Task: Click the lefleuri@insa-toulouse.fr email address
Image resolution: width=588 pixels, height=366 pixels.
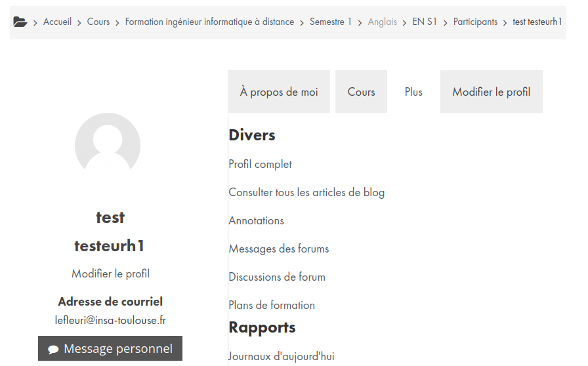Action: coord(110,320)
